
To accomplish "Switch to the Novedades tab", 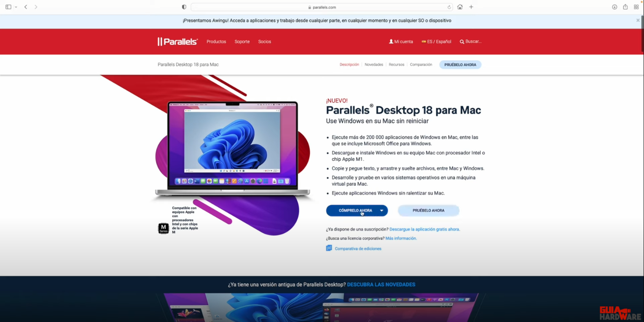I will (374, 64).
